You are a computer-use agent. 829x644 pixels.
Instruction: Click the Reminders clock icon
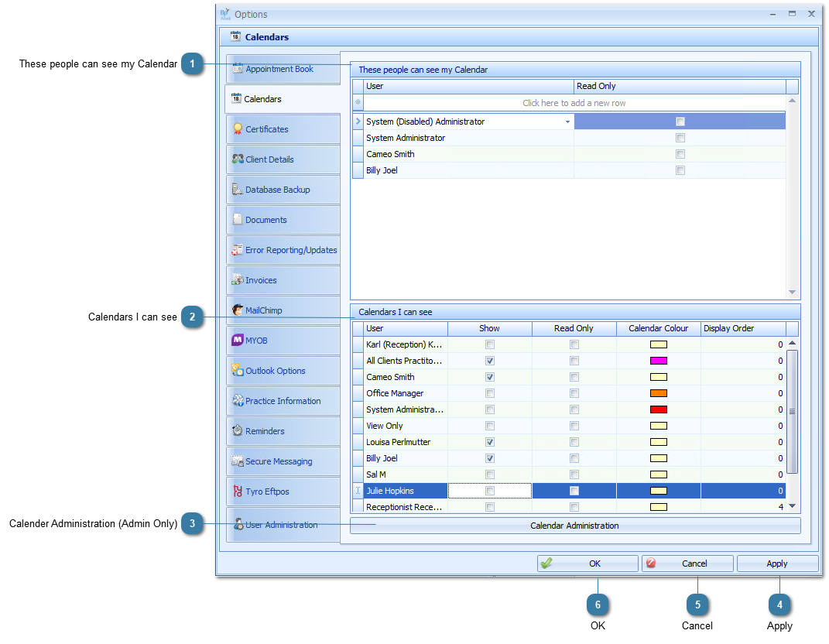click(x=238, y=430)
